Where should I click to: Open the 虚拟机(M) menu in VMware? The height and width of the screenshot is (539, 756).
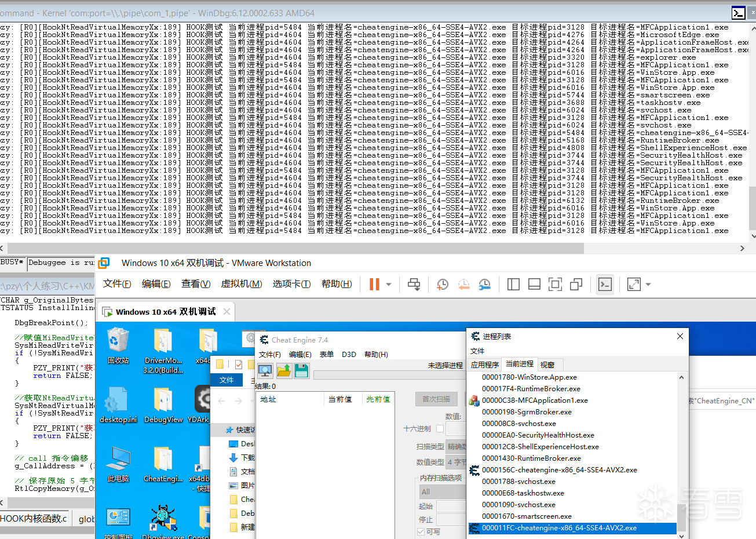pyautogui.click(x=242, y=283)
